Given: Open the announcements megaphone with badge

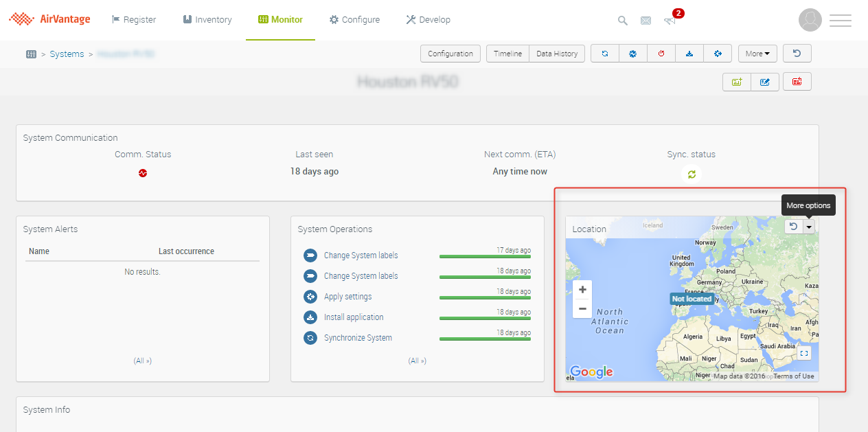Looking at the screenshot, I should [670, 21].
